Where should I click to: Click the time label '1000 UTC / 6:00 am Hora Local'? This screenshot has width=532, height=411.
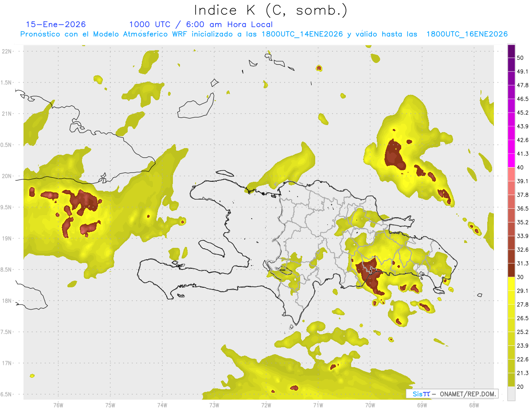pyautogui.click(x=201, y=24)
